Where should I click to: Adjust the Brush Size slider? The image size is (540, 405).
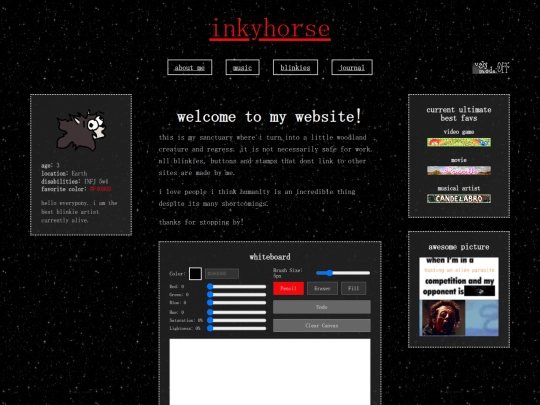pyautogui.click(x=343, y=273)
